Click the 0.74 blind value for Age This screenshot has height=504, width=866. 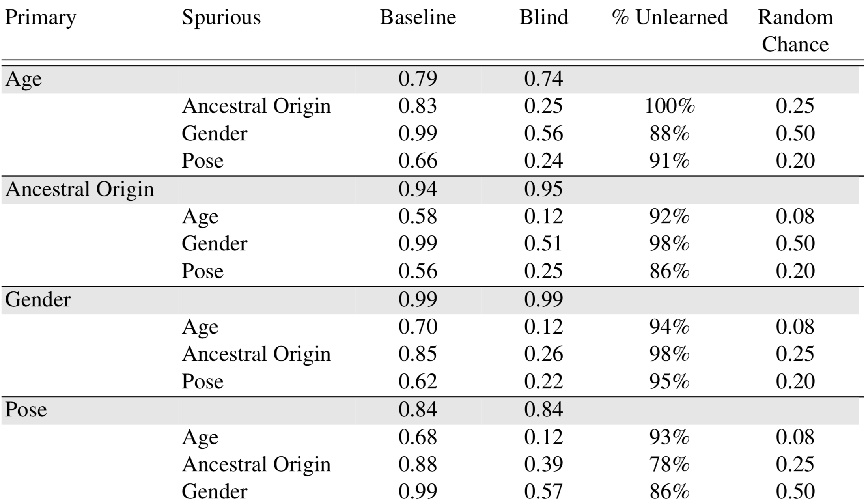543,79
